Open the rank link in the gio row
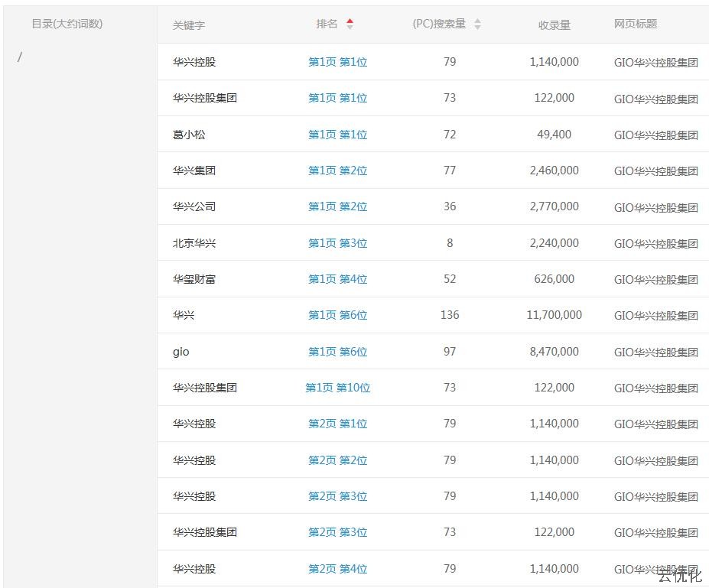The height and width of the screenshot is (588, 709). 338,352
